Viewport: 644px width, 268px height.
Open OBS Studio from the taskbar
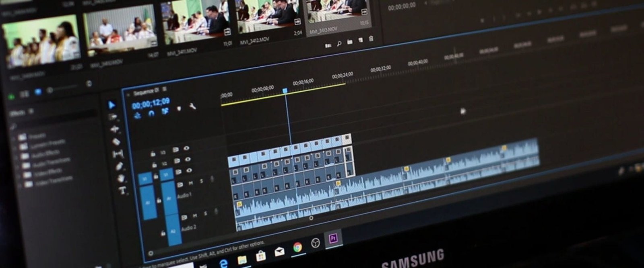315,243
